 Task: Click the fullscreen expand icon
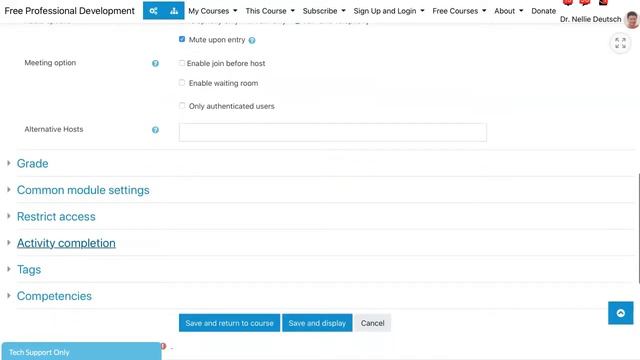coord(620,43)
